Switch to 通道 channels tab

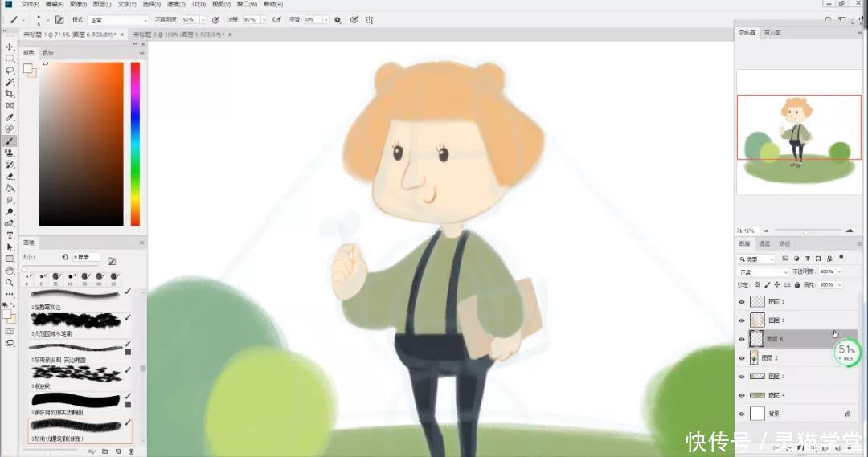[764, 243]
